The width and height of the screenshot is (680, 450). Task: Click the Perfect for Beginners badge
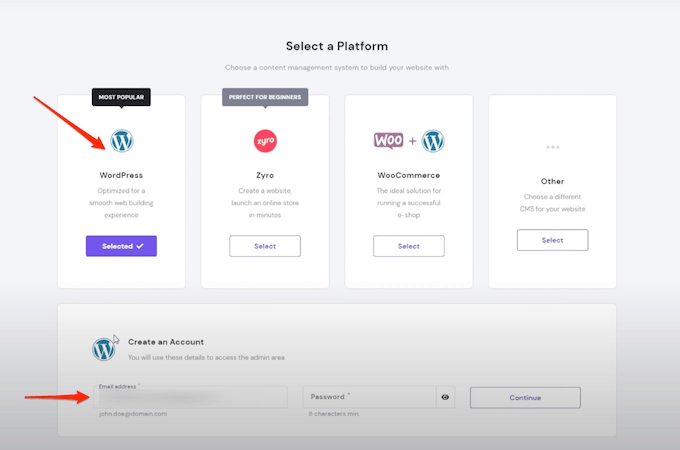click(x=265, y=98)
